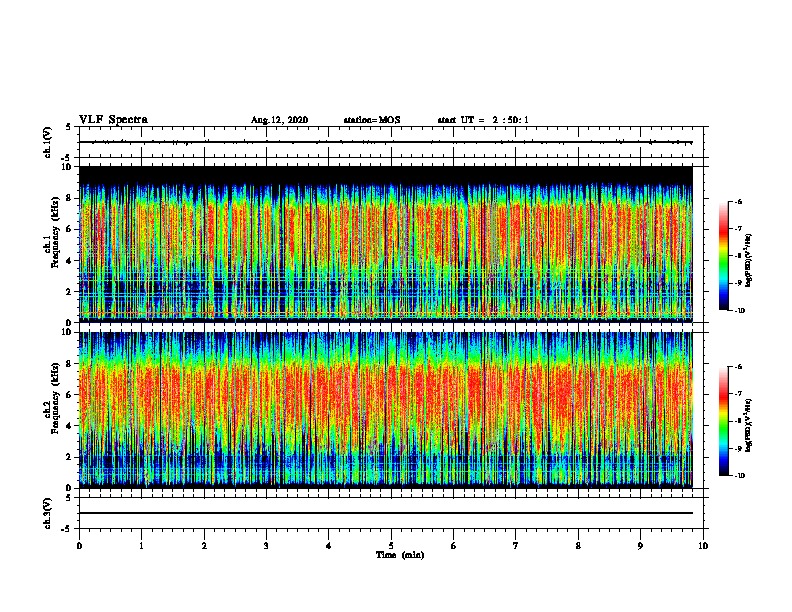The image size is (792, 612).
Task: Click time axis tick label "4"
Action: pyautogui.click(x=329, y=546)
